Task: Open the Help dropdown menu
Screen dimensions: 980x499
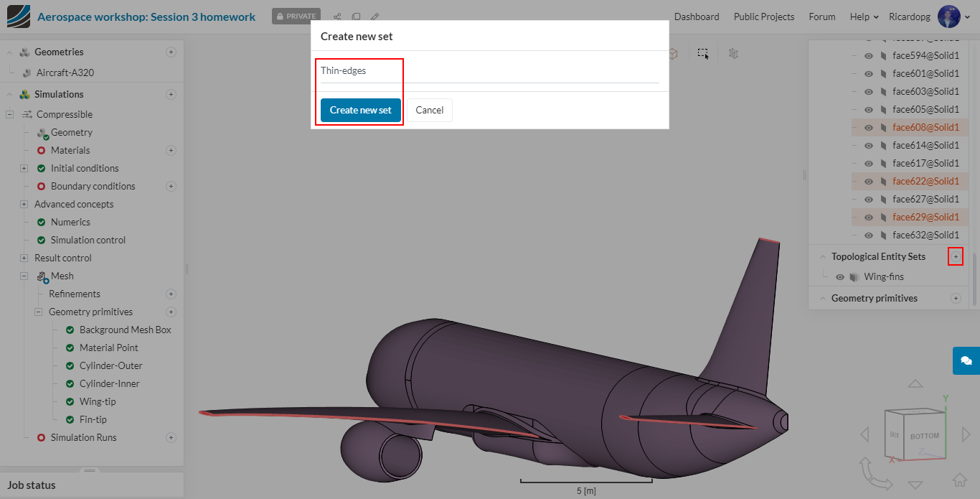Action: click(x=864, y=17)
